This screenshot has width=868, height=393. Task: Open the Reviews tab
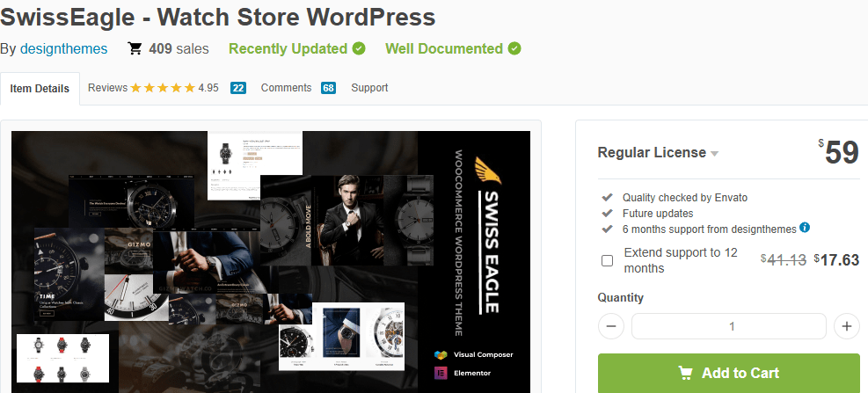tap(107, 87)
